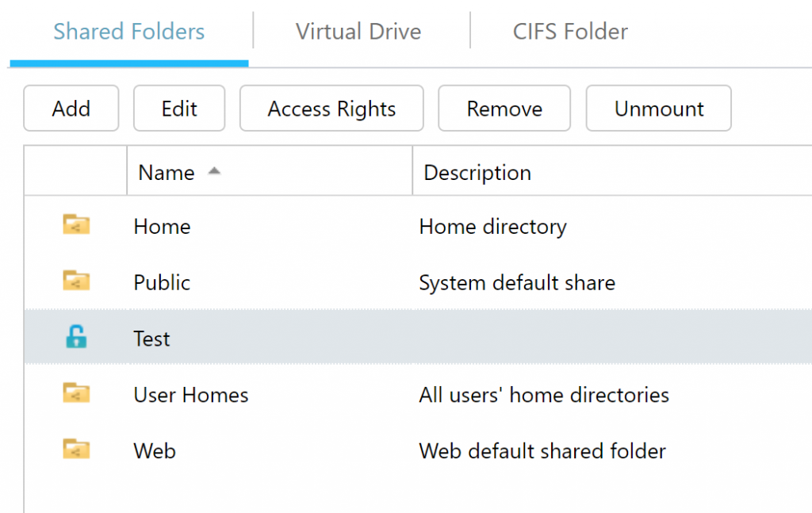This screenshot has width=812, height=513.
Task: Click the Remove button
Action: coord(504,108)
